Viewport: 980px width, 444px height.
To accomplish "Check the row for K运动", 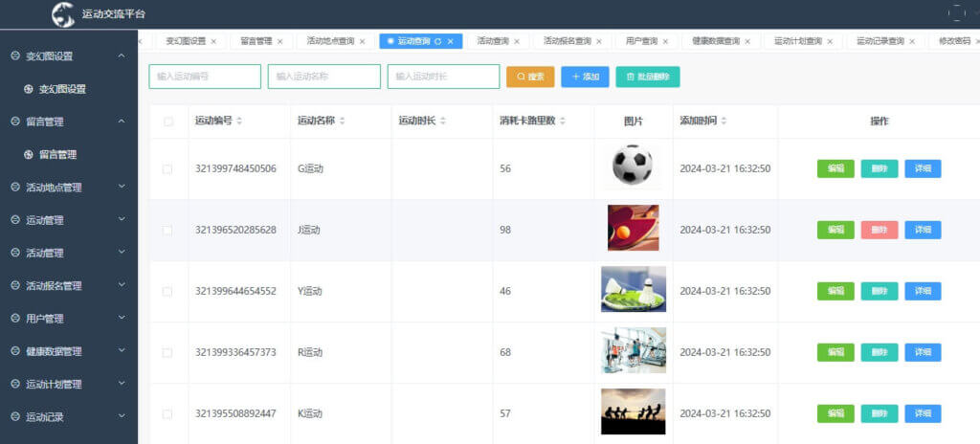I will coord(167,414).
